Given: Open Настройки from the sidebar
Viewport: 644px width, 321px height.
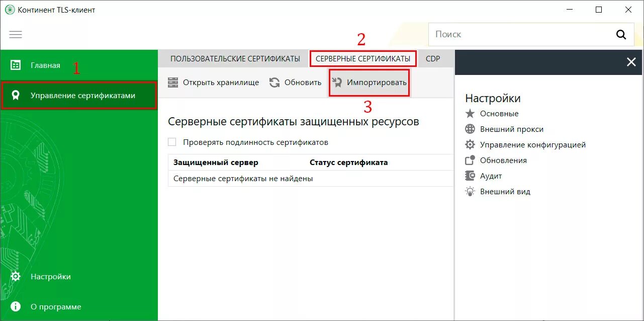Looking at the screenshot, I should click(79, 276).
